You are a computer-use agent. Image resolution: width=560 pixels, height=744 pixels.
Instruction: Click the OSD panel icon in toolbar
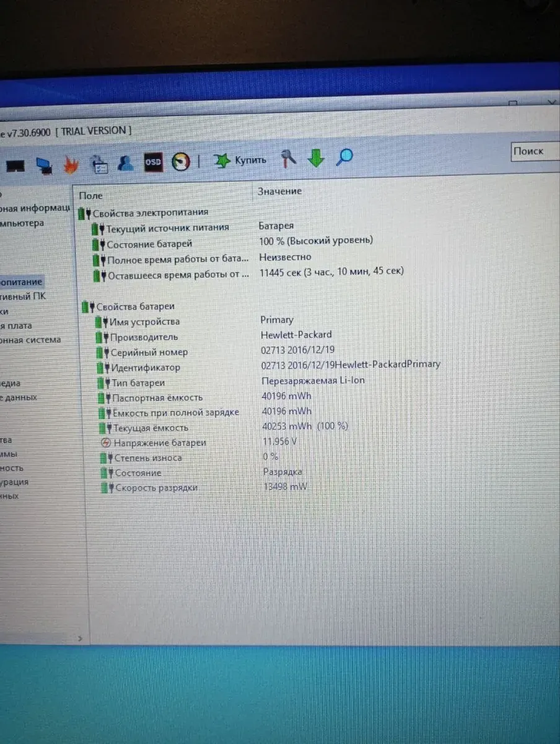tap(153, 162)
